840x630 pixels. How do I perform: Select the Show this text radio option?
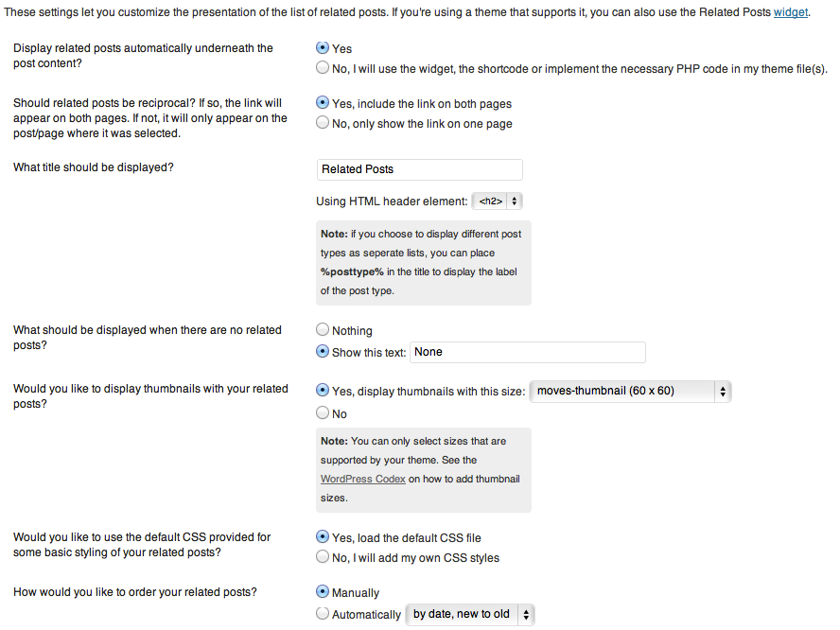[x=324, y=352]
